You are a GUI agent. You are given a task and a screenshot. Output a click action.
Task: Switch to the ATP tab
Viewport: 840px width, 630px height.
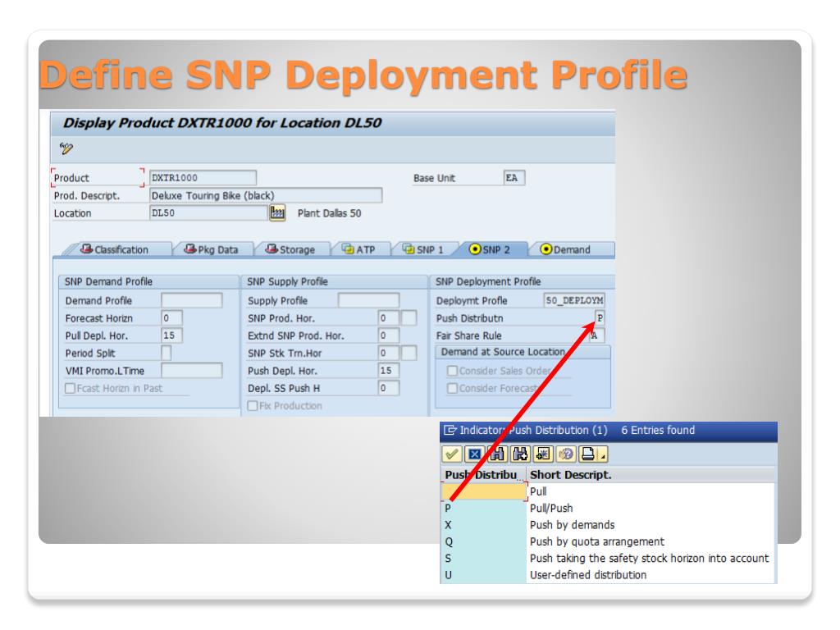[x=359, y=249]
